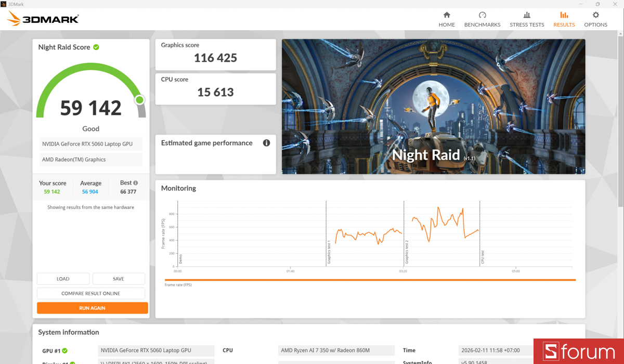This screenshot has width=624, height=364.
Task: Switch to the BENCHMARKS tab
Action: coord(482,19)
